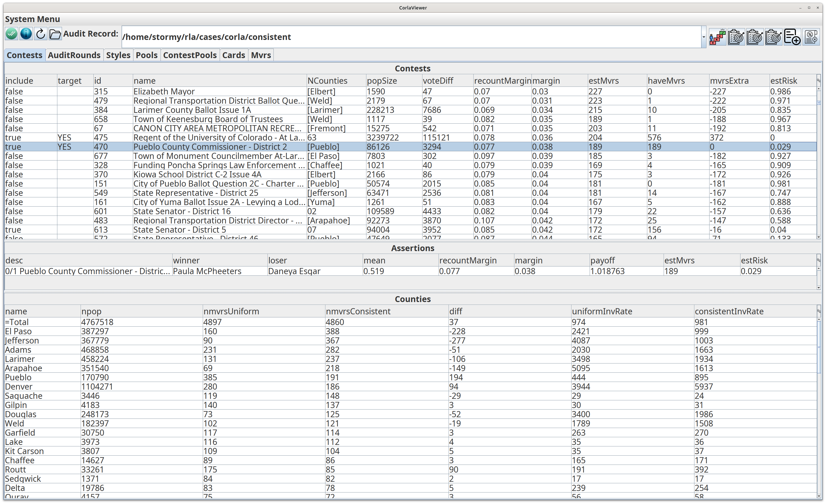Sort Assertions by the payoff column header
826x504 pixels.
tap(627, 260)
